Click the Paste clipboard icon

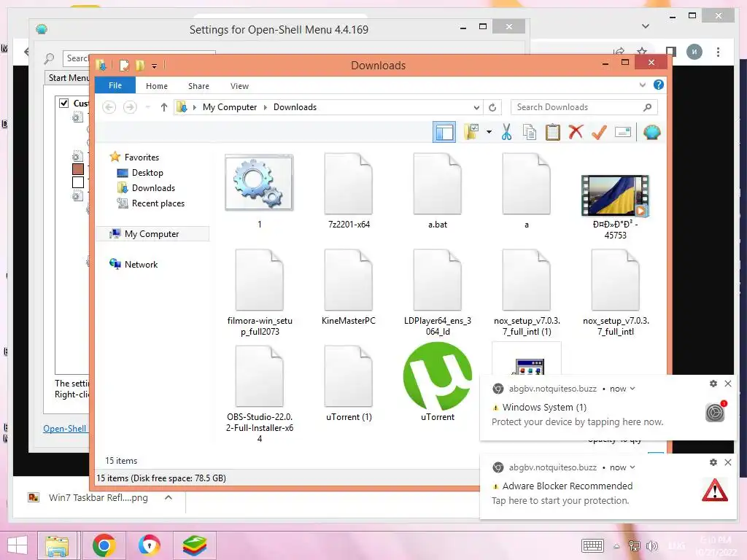(x=553, y=132)
